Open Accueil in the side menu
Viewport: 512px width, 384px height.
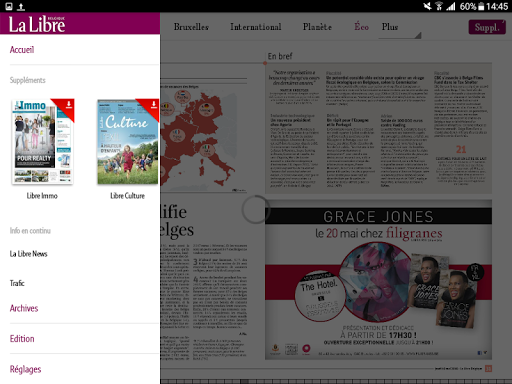coord(22,50)
